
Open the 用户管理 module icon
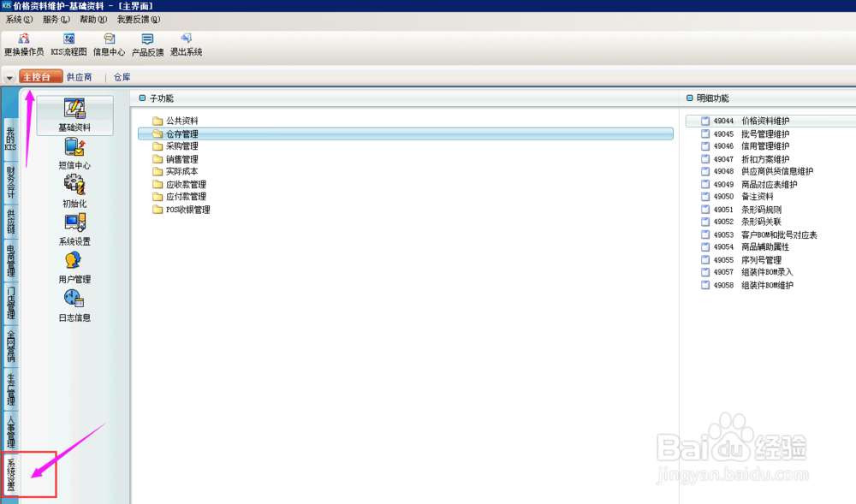tap(73, 260)
